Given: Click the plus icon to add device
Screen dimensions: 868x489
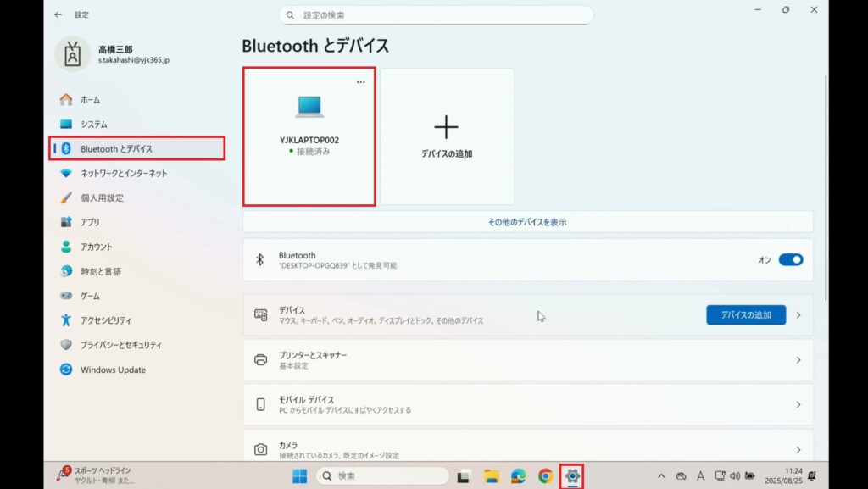Looking at the screenshot, I should (446, 128).
